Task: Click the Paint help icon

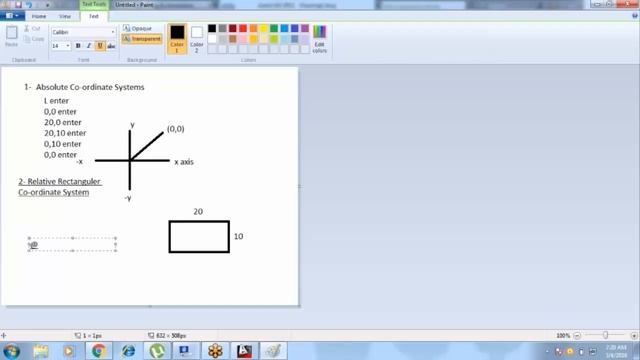Action: click(635, 16)
